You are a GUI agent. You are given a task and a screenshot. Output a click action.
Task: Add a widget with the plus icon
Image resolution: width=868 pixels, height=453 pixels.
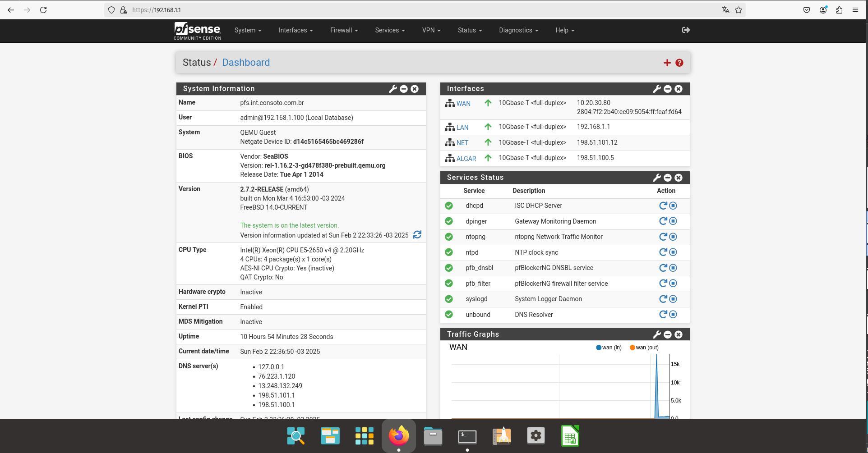(667, 63)
